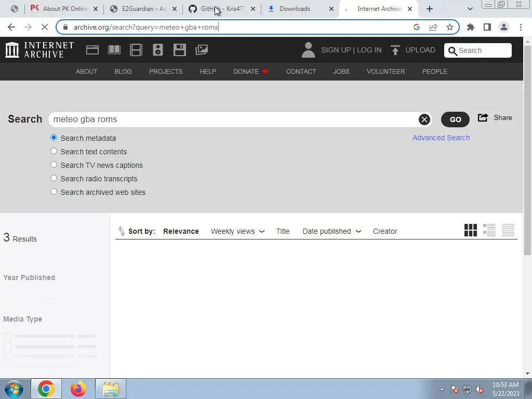532x399 pixels.
Task: Open Chrome side panel icon
Action: (487, 27)
